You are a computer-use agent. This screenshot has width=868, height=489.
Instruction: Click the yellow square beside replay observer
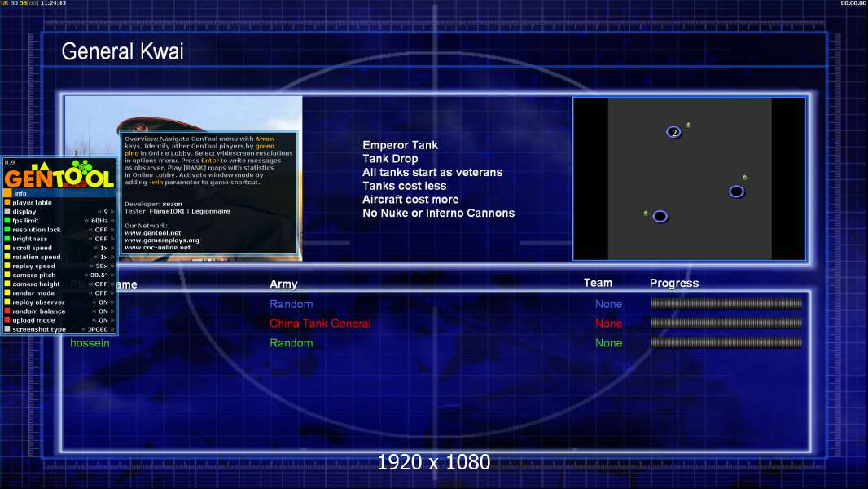(x=7, y=302)
